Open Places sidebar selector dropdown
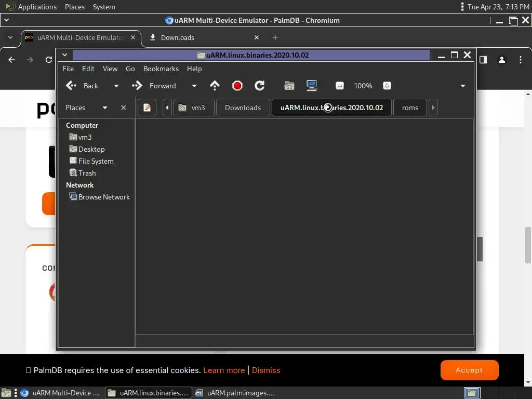The width and height of the screenshot is (532, 399). pyautogui.click(x=105, y=108)
